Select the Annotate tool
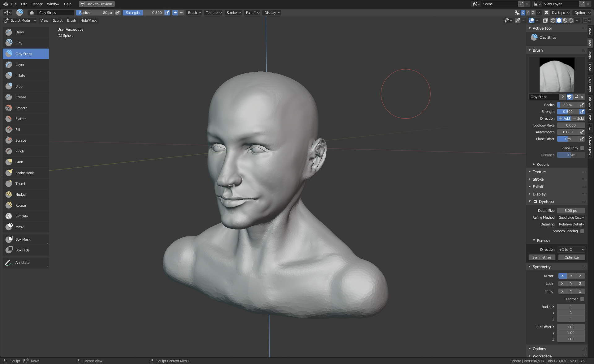The image size is (594, 364). 22,263
